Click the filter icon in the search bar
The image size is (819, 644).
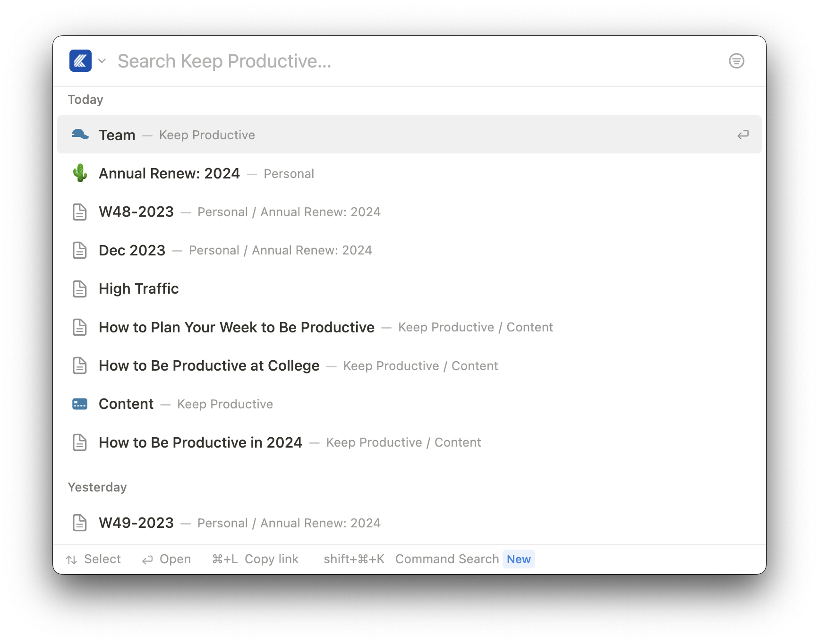pyautogui.click(x=737, y=61)
